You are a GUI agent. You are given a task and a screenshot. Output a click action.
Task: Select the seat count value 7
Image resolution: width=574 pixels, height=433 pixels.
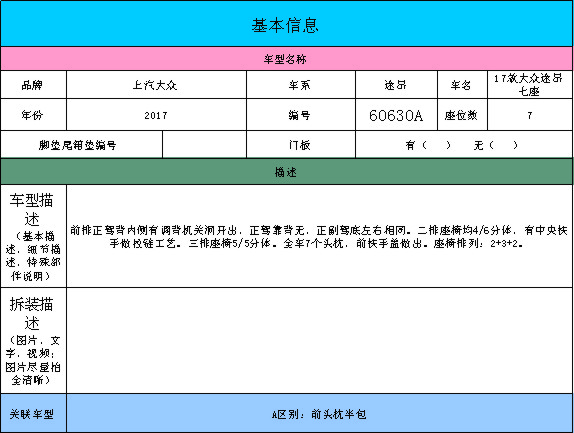pyautogui.click(x=530, y=115)
